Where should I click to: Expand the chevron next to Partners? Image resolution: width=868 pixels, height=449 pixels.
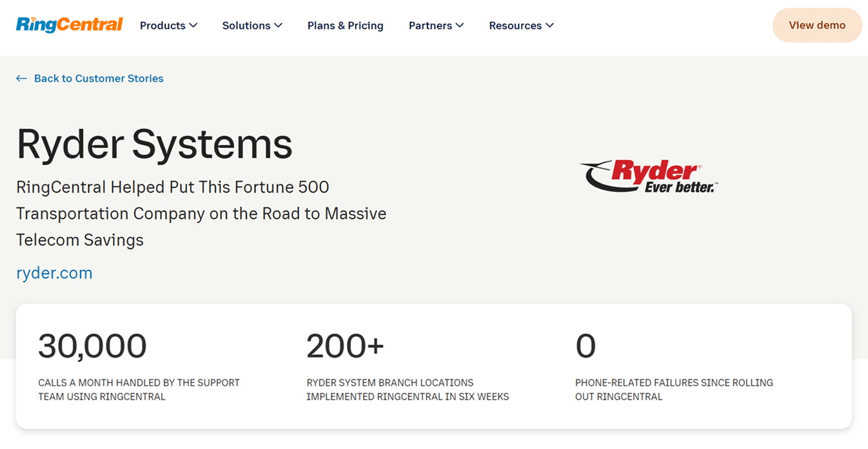click(460, 26)
